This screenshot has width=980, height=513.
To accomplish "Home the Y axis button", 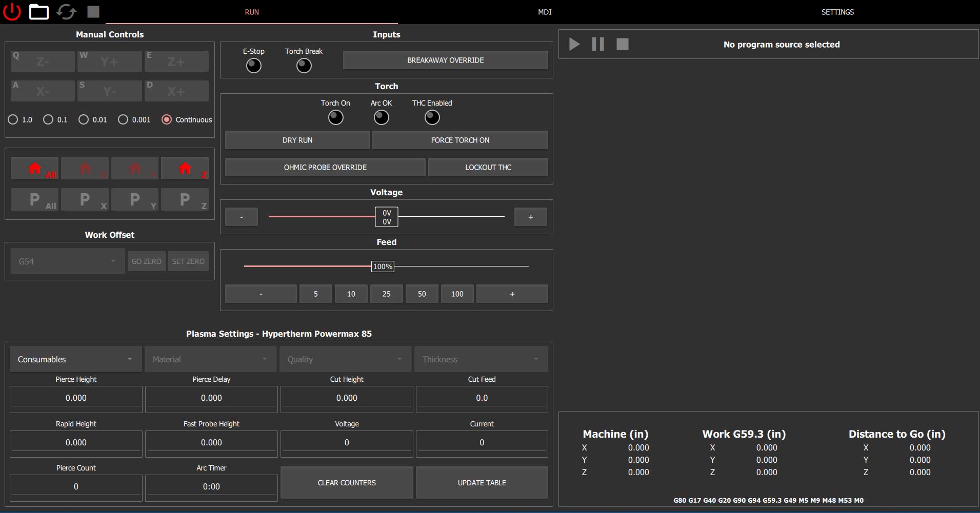I will 135,168.
